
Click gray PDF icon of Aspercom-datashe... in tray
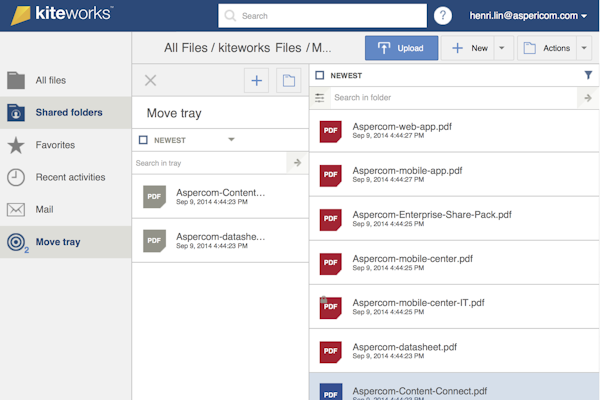point(154,241)
